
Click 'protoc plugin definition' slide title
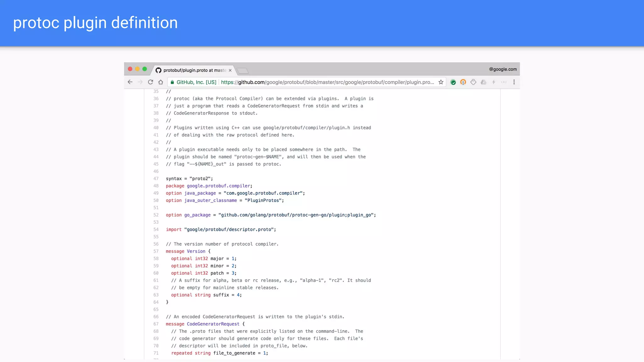click(x=95, y=23)
